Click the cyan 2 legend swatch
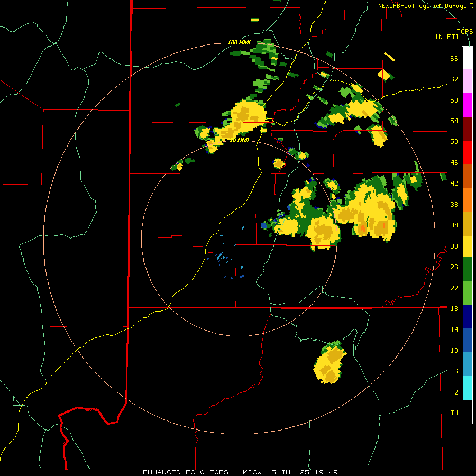476x476 pixels. point(467,388)
